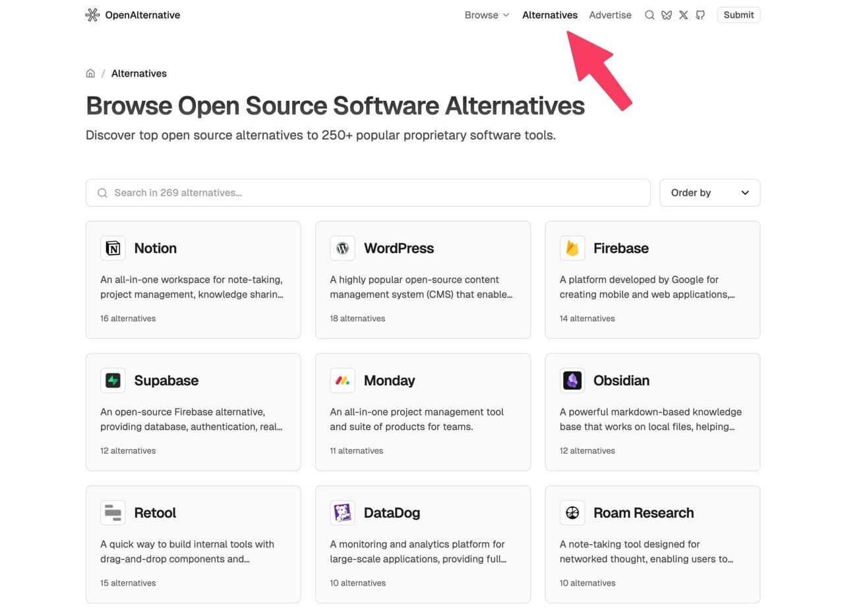Click the home icon in the breadcrumb

point(90,73)
